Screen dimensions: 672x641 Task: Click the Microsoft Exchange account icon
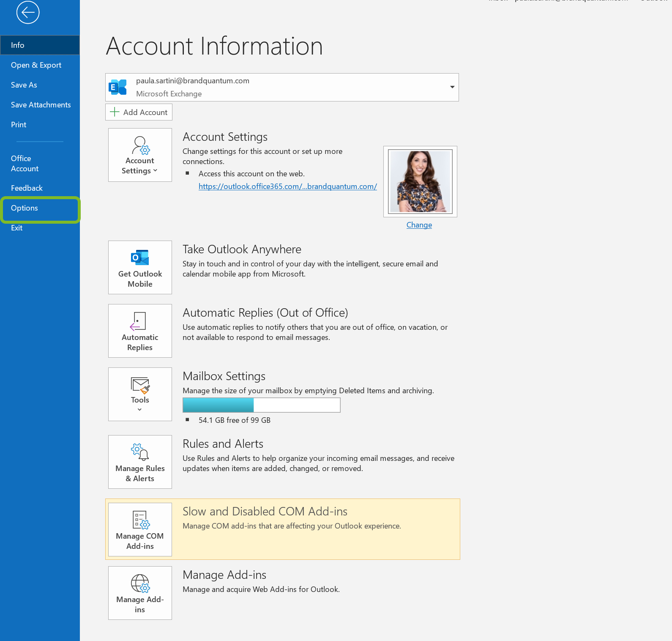118,87
